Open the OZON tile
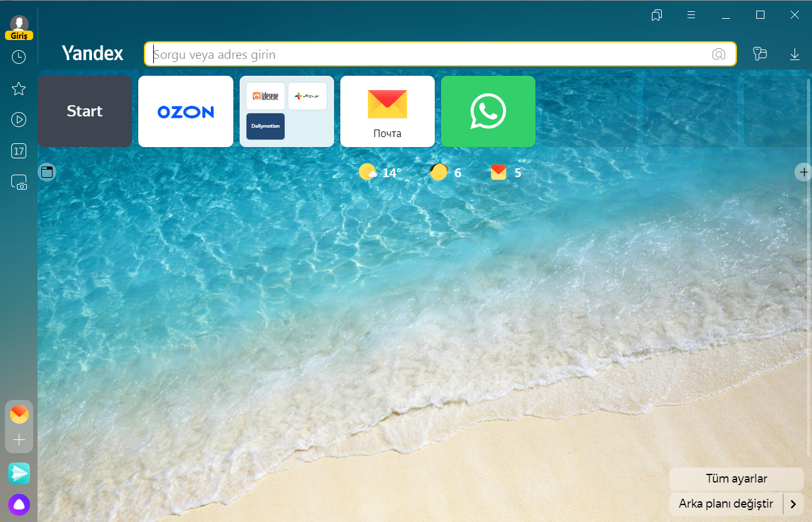Screen dimensions: 812x522 click(x=186, y=111)
